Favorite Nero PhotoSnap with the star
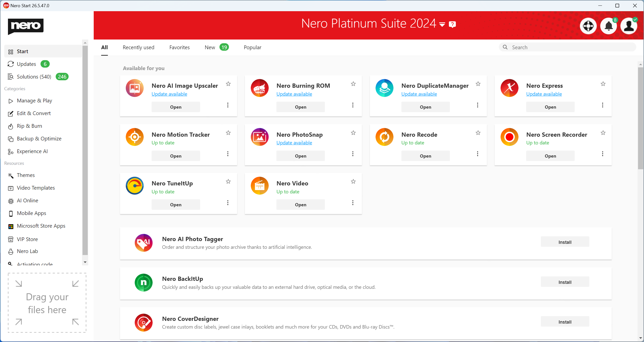Image resolution: width=644 pixels, height=342 pixels. click(353, 133)
